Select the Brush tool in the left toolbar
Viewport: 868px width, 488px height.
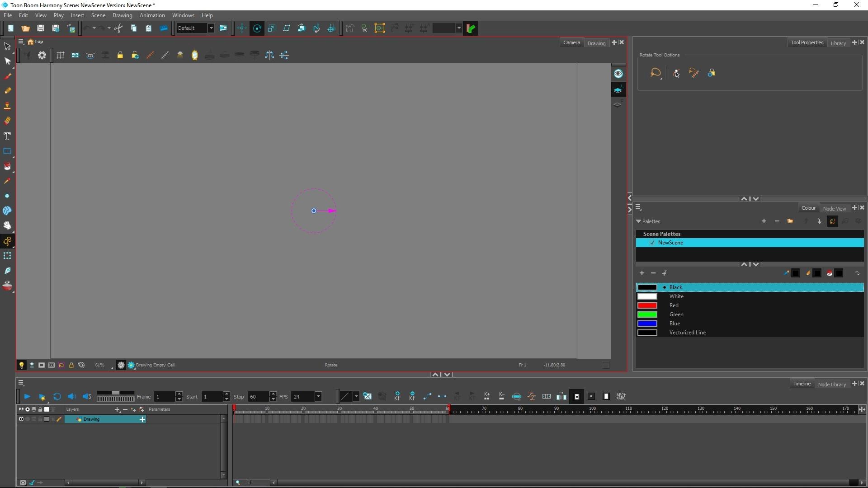pyautogui.click(x=7, y=76)
